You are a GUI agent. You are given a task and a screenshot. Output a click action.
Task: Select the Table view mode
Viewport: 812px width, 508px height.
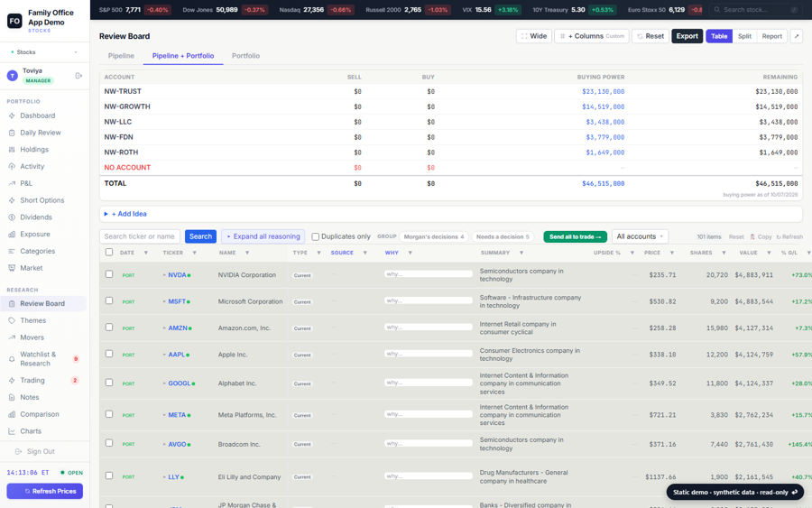[x=719, y=36]
